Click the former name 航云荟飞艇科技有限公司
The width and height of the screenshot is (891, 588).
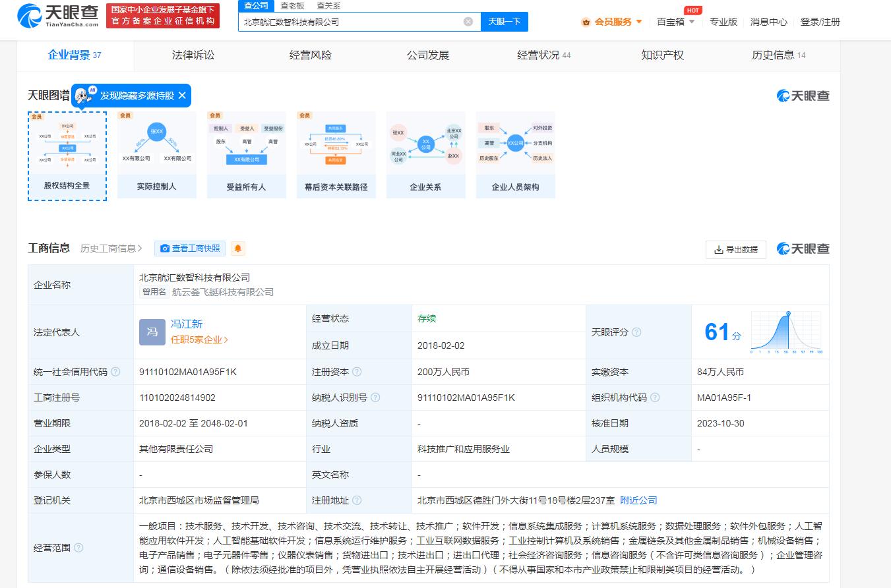click(x=223, y=292)
